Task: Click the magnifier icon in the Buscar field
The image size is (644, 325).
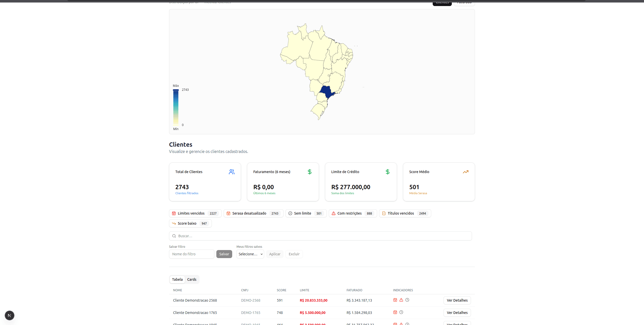Action: (x=174, y=236)
